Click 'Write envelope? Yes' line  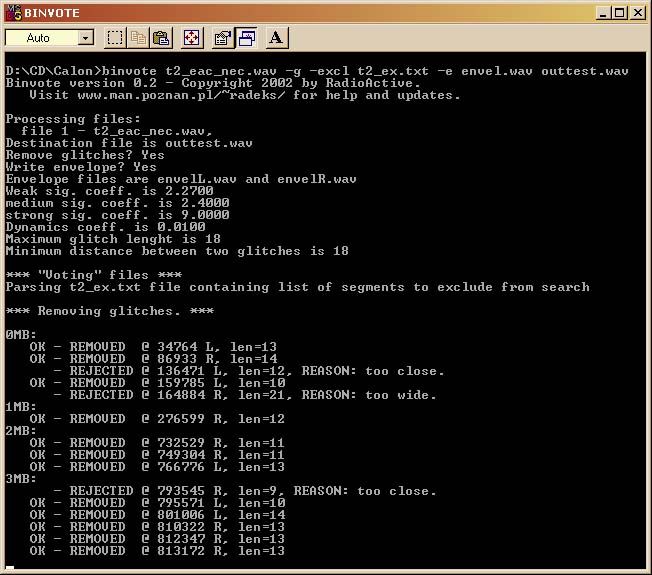point(81,167)
